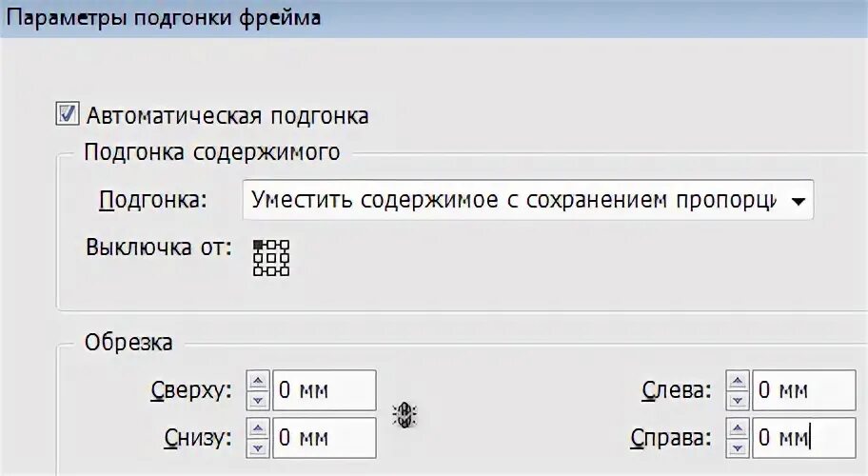Image resolution: width=868 pixels, height=476 pixels.
Task: Select bottom-left reference point in Выключка от
Action: (258, 270)
